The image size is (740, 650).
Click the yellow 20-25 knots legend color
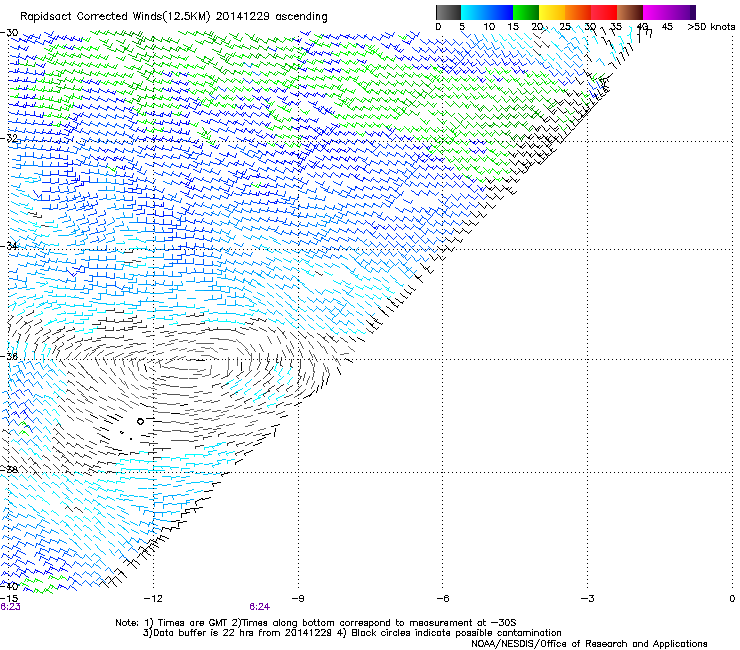click(552, 12)
